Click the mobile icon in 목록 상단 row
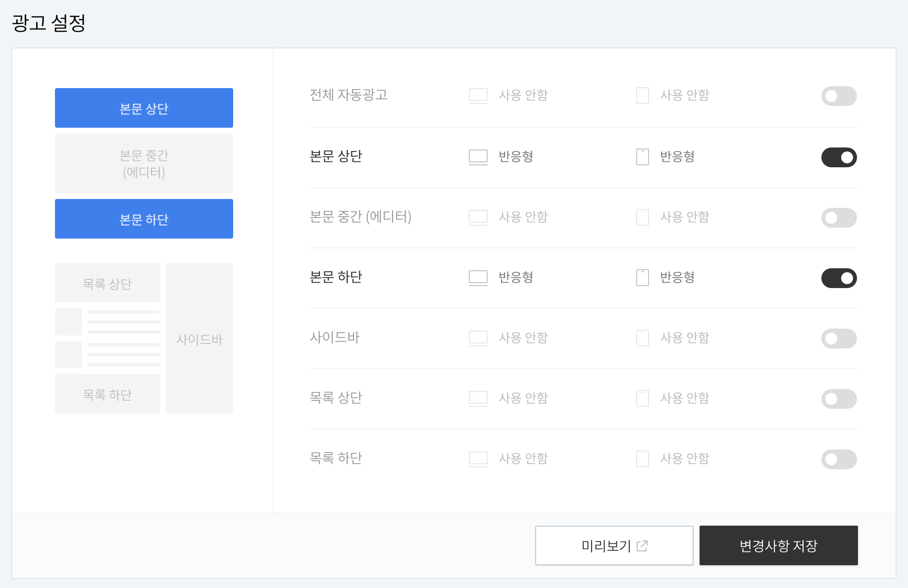 642,398
